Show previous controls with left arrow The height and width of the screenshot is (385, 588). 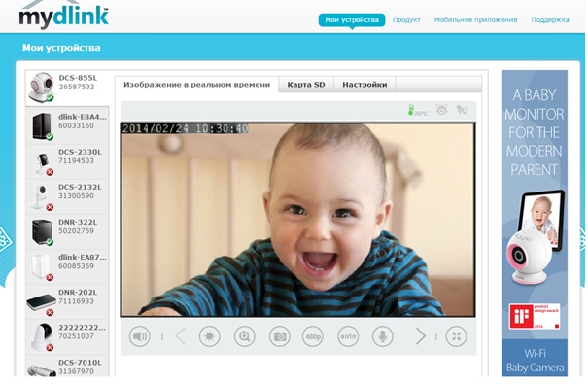(x=181, y=336)
